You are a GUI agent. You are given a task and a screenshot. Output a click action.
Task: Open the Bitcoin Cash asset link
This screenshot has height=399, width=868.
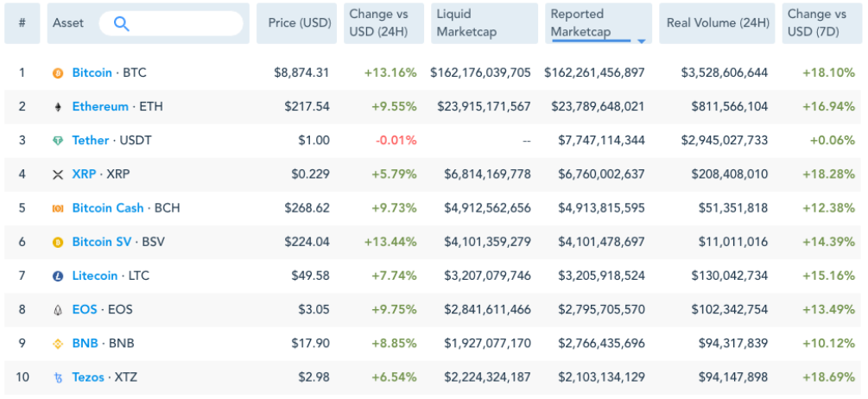[108, 207]
